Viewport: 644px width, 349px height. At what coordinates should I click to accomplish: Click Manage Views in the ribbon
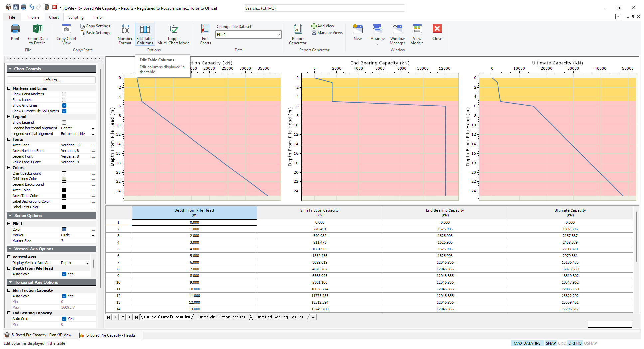point(327,33)
